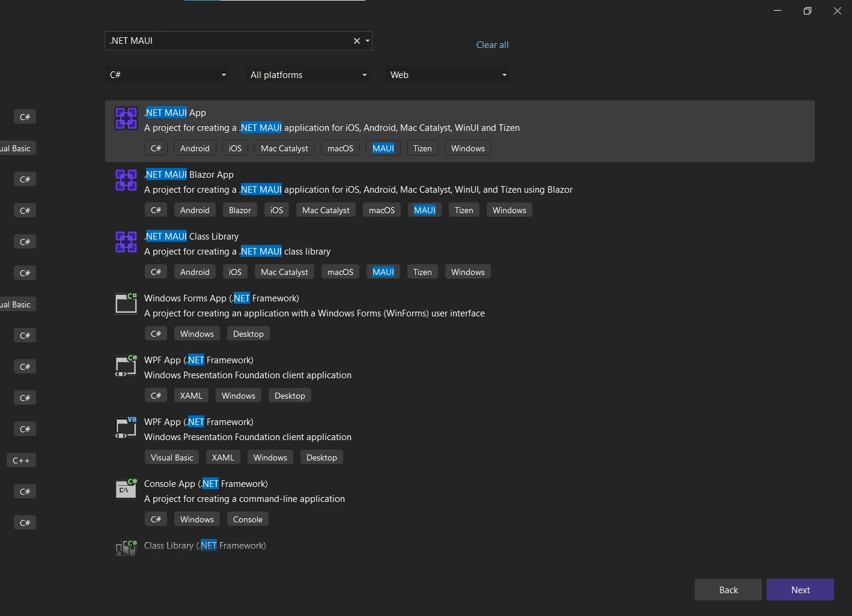This screenshot has height=616, width=852.
Task: Click Desktop tag on Windows Forms App row
Action: point(248,334)
